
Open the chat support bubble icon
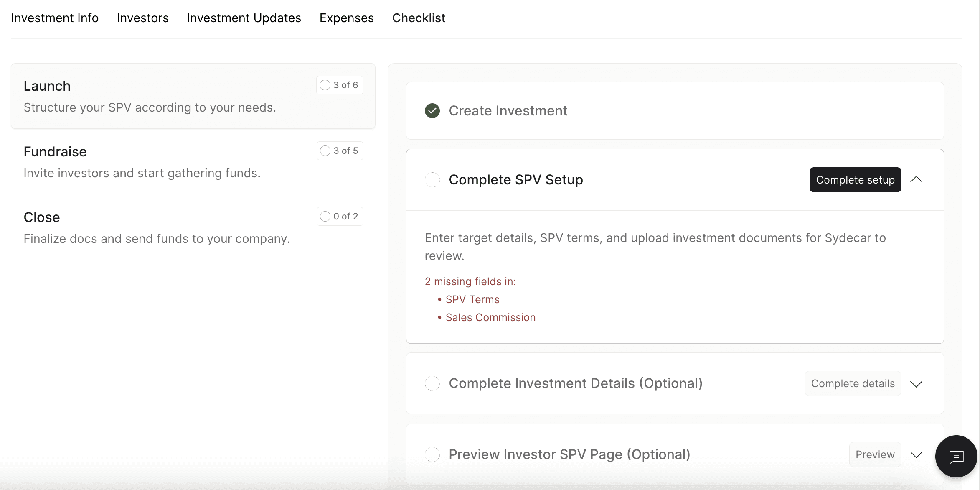[x=956, y=457]
